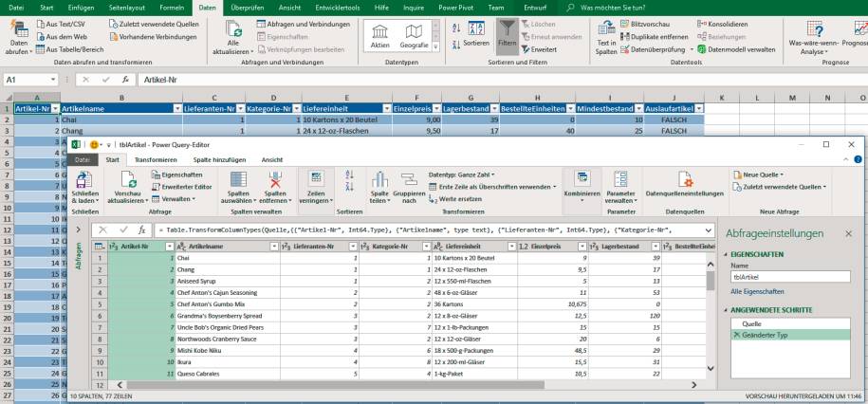Image resolution: width=868 pixels, height=404 pixels.
Task: Open Datenmodell verwalten
Action: pos(736,49)
